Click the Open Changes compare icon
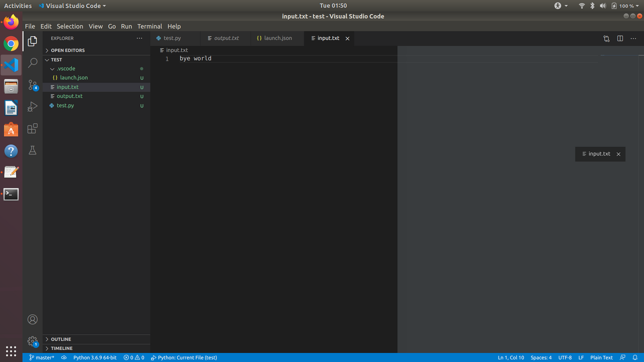The image size is (644, 362). [606, 38]
